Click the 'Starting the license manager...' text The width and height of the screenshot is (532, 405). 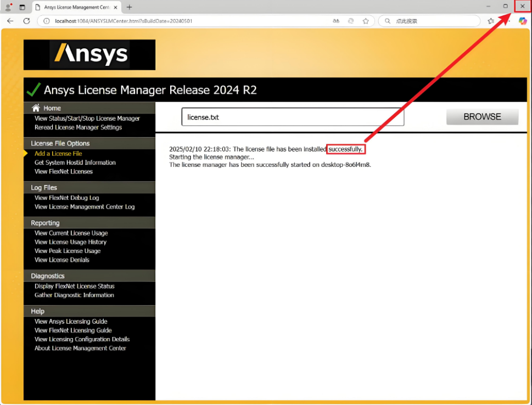[x=211, y=157]
